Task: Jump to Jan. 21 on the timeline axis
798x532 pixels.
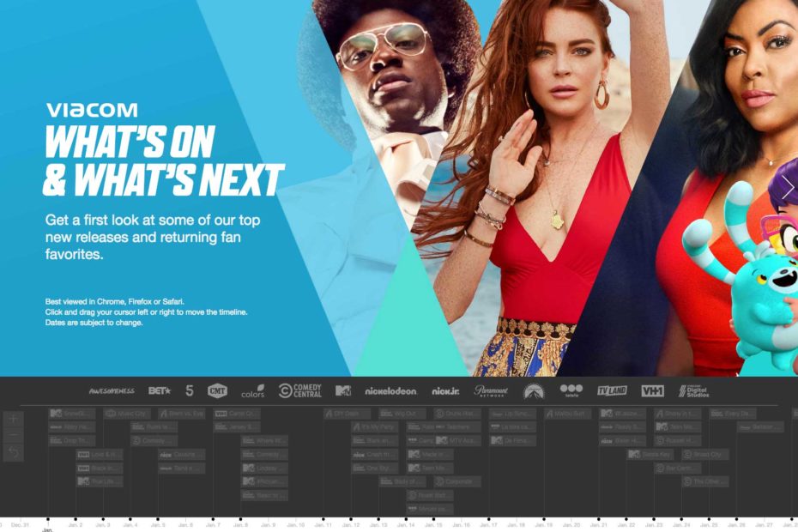Action: (x=598, y=524)
